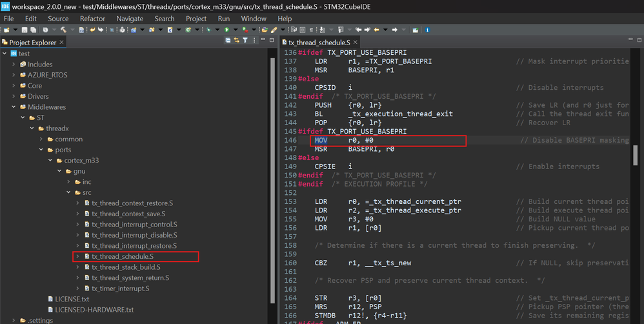Toggle Link with Editor in Project Explorer
Screen dimensions: 644x324
pos(237,40)
